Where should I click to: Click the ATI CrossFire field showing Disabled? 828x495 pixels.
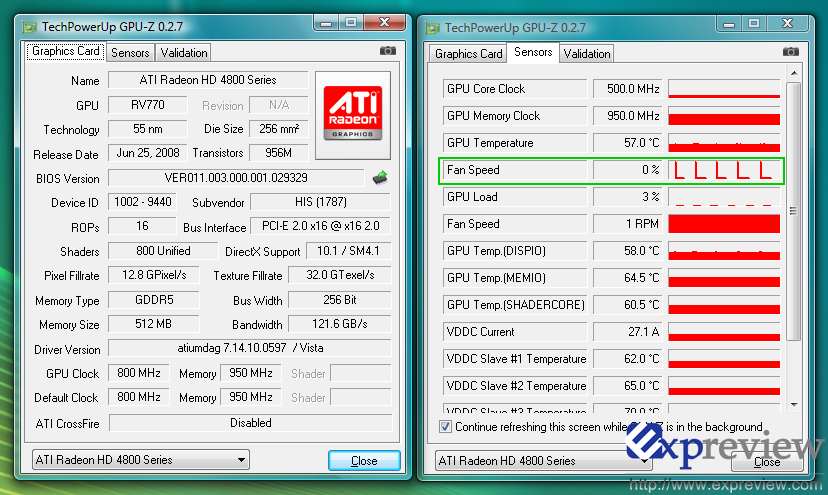point(251,423)
